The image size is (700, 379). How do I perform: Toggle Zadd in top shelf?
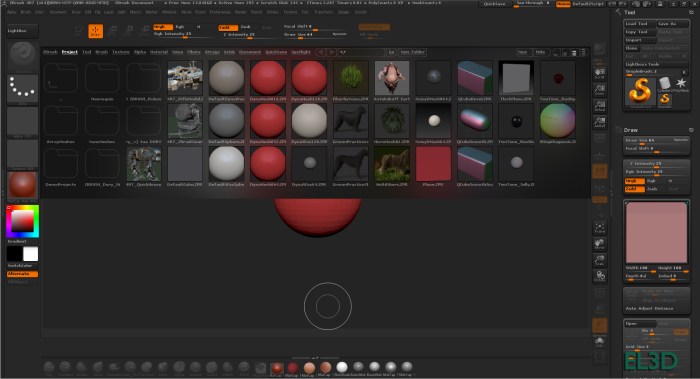228,27
